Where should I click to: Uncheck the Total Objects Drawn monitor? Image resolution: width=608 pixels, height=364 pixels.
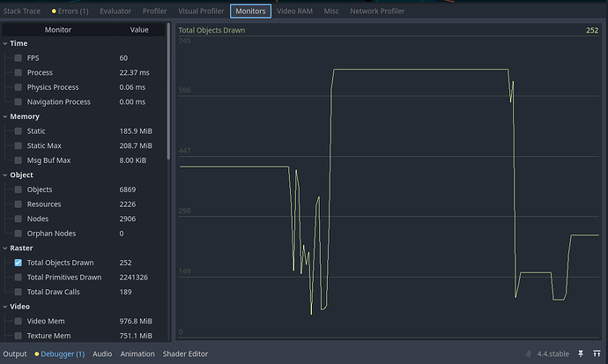(19, 263)
